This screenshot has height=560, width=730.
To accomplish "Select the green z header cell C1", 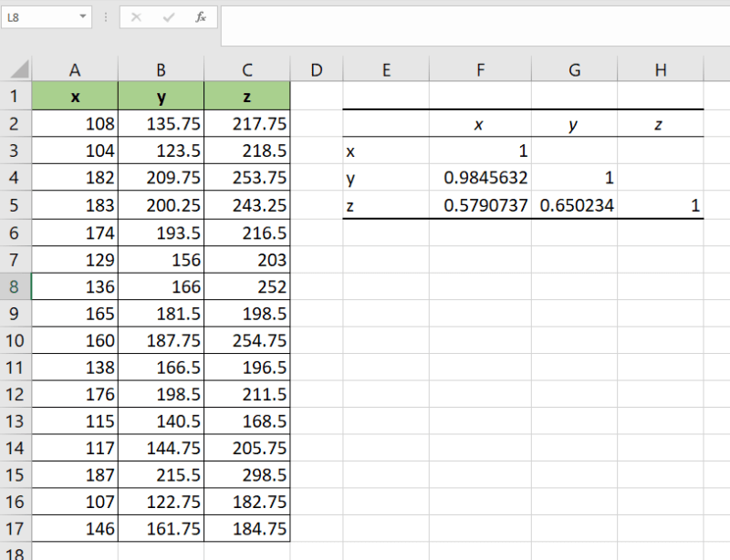I will [x=247, y=96].
